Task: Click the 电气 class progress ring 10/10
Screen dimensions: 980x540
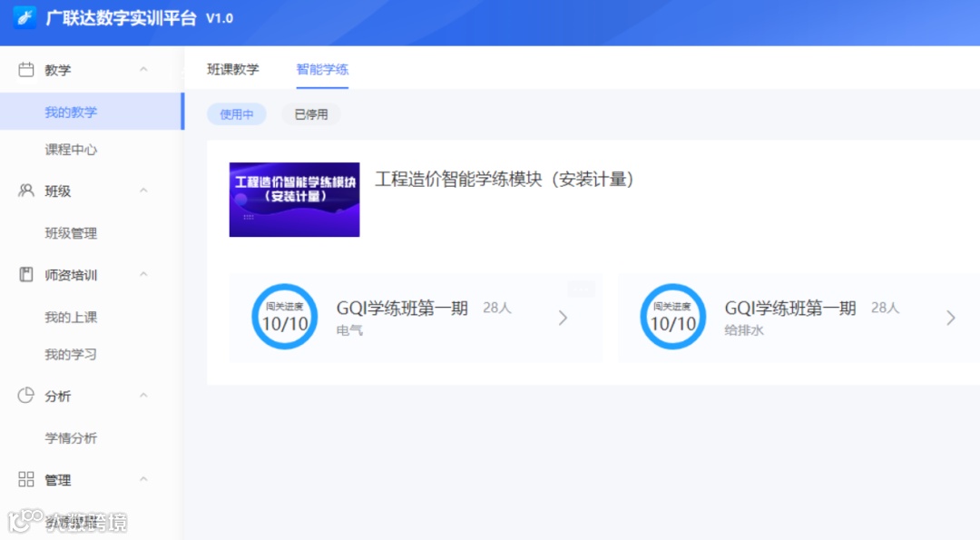Action: (284, 317)
